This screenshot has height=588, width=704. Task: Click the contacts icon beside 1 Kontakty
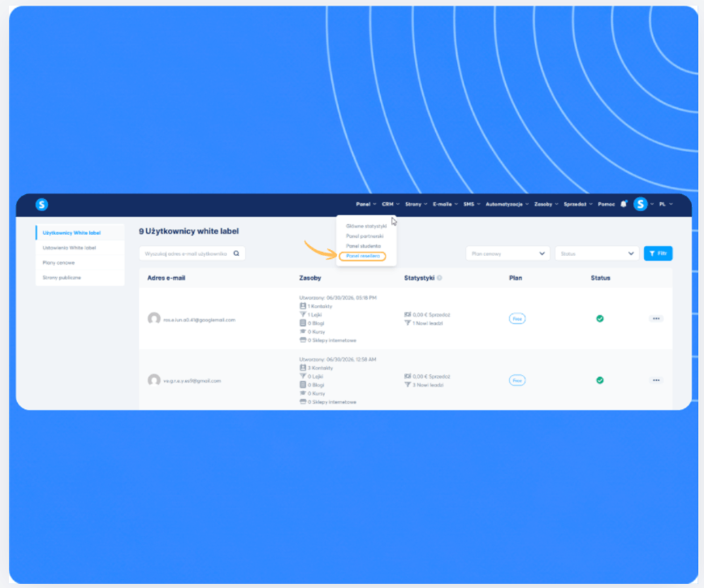303,306
